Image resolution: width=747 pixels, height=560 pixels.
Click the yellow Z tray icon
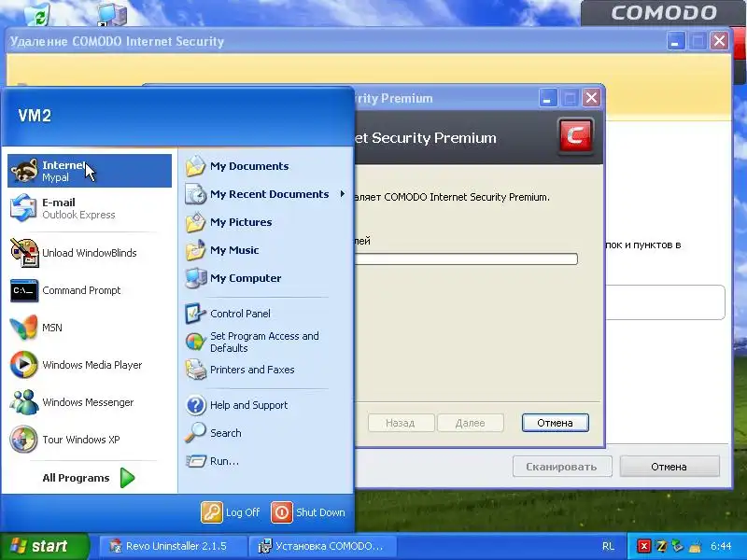[x=661, y=546]
